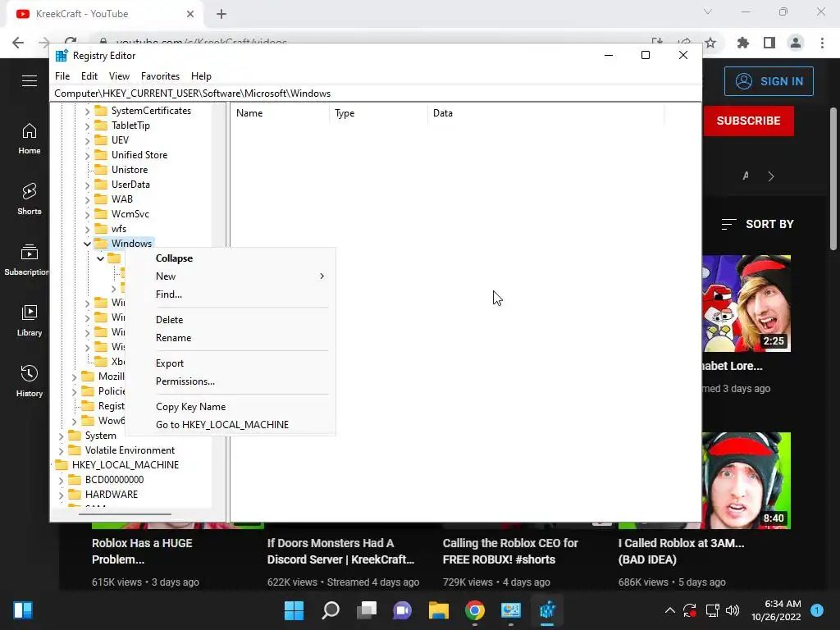Open Registry Editor File menu
The image size is (840, 630).
click(x=62, y=76)
